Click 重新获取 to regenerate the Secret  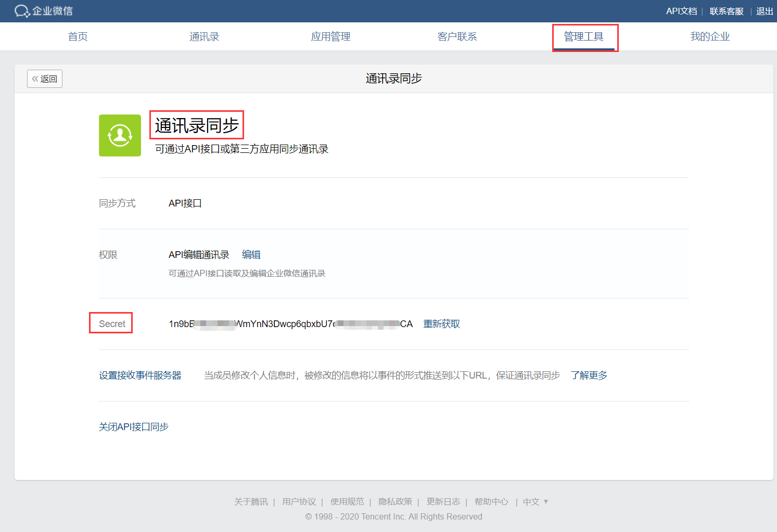441,323
